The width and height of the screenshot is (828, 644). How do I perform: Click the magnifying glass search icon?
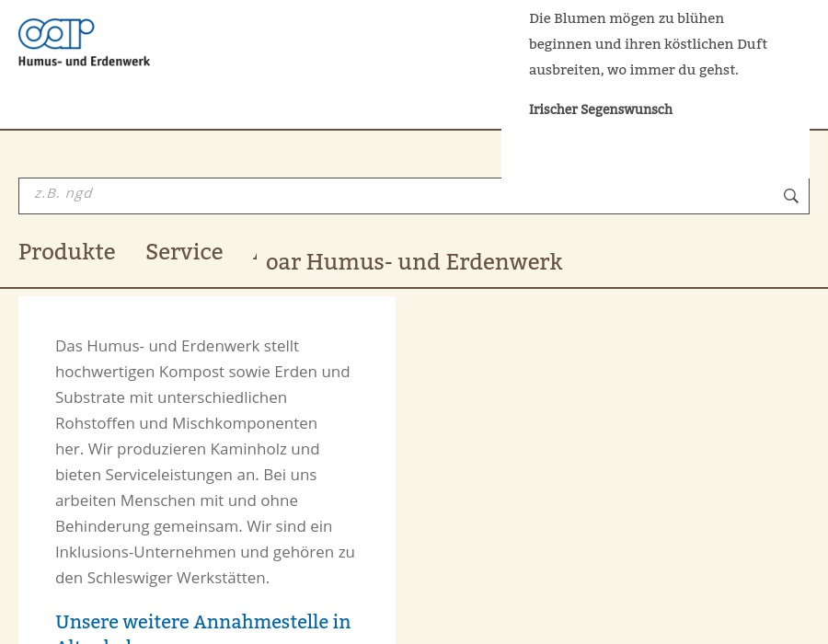coord(791,196)
